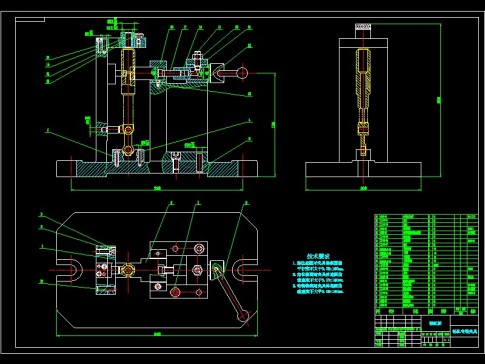The width and height of the screenshot is (485, 364).
Task: Click the yellow hex nut in the plan view
Action: click(128, 269)
